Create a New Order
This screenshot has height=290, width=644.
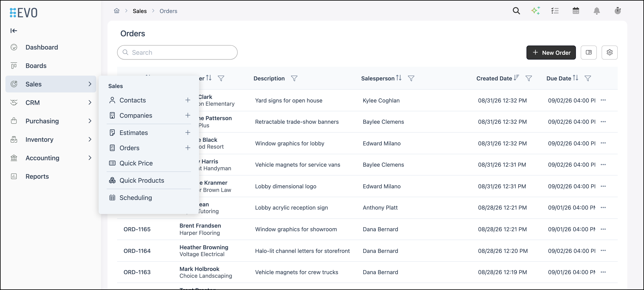(x=551, y=52)
